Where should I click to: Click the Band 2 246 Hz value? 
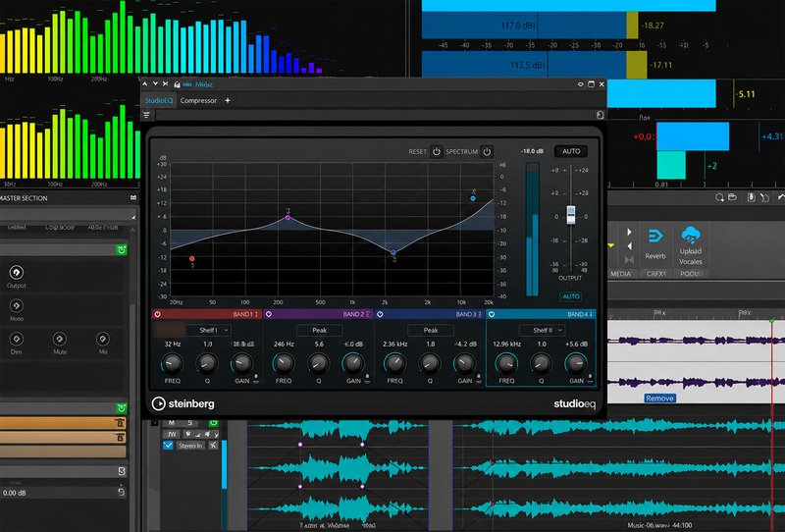point(284,345)
